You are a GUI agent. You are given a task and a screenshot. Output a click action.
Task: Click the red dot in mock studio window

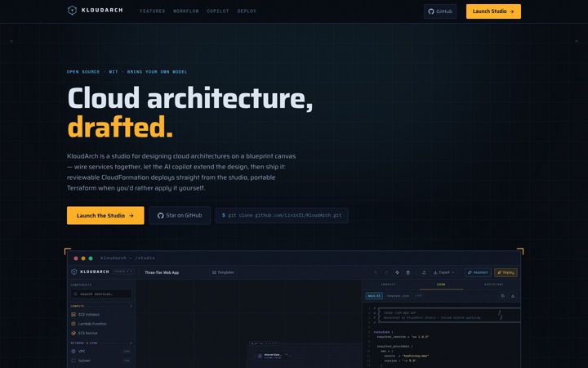(x=76, y=258)
